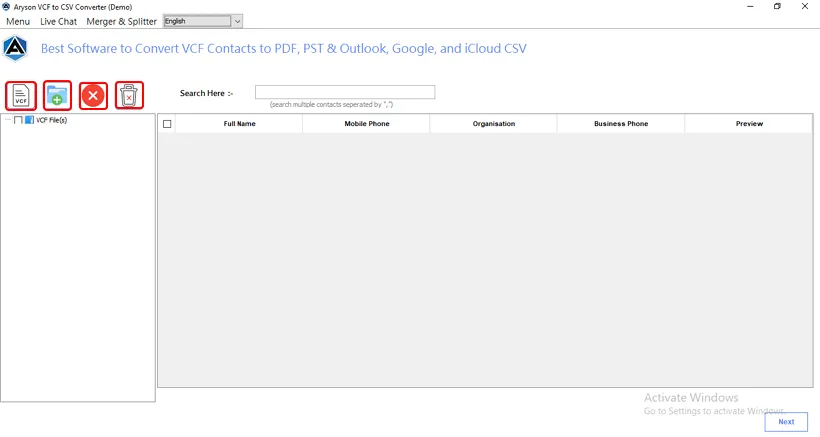Image resolution: width=820 pixels, height=437 pixels.
Task: Click the Aryson logo beside the headline
Action: click(x=15, y=49)
